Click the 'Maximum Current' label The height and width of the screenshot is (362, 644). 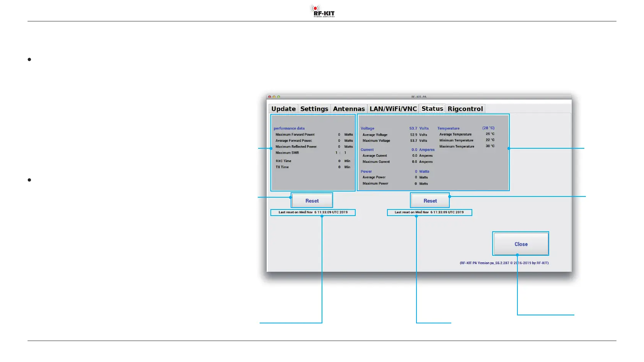coord(376,162)
